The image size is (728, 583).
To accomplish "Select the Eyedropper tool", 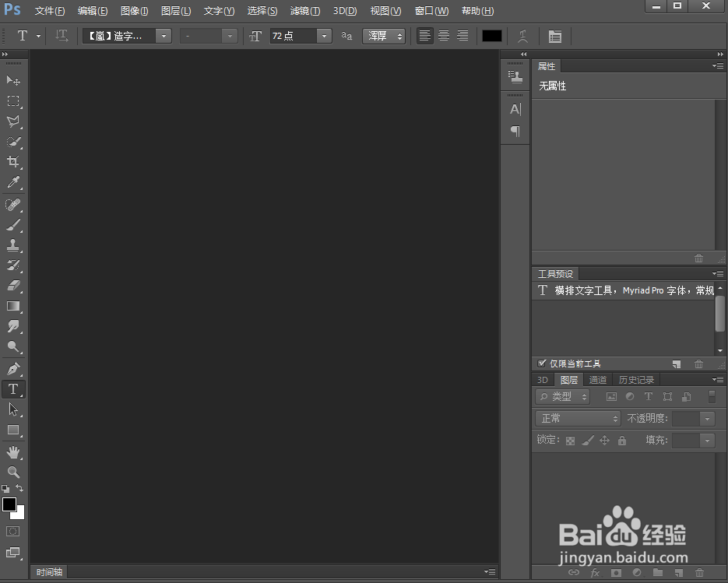I will click(x=13, y=182).
